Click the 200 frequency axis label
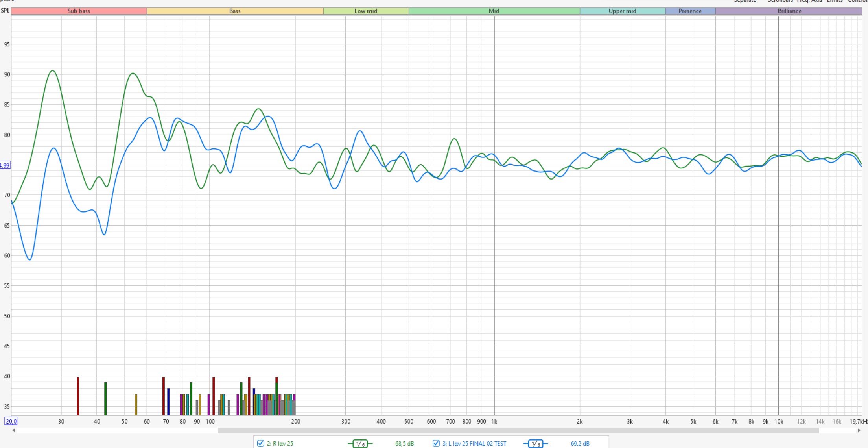Image resolution: width=868 pixels, height=448 pixels. pos(296,421)
